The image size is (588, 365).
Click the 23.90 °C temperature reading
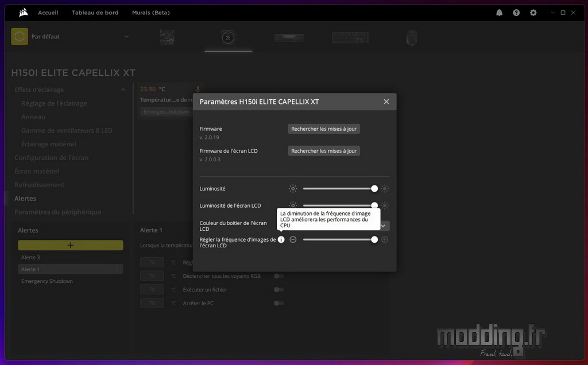pos(153,89)
